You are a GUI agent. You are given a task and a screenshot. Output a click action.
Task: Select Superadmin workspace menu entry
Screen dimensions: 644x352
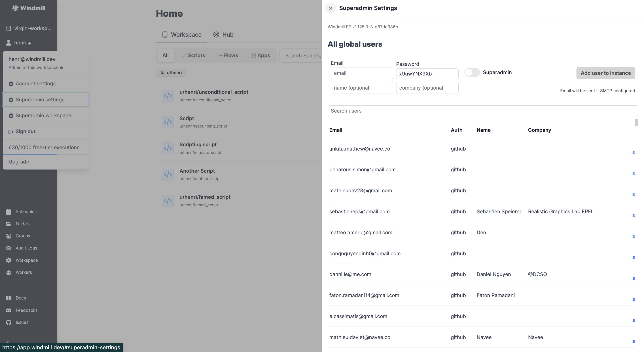(x=43, y=116)
